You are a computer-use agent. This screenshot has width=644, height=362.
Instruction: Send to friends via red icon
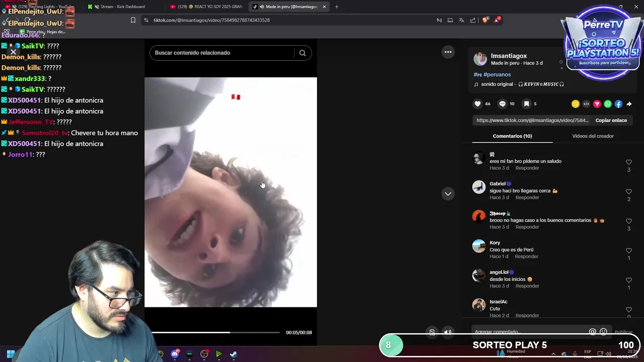597,104
